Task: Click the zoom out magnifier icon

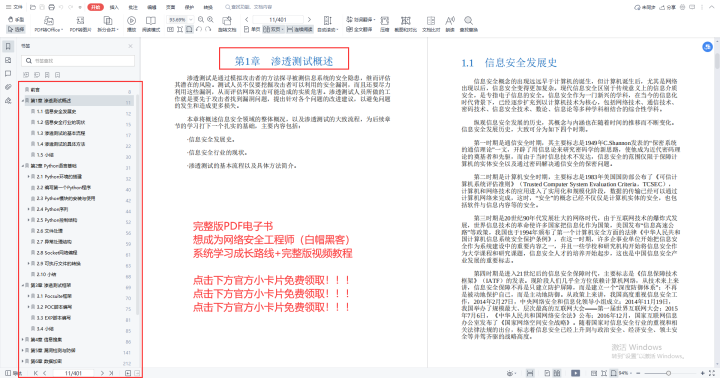Action: click(x=201, y=20)
